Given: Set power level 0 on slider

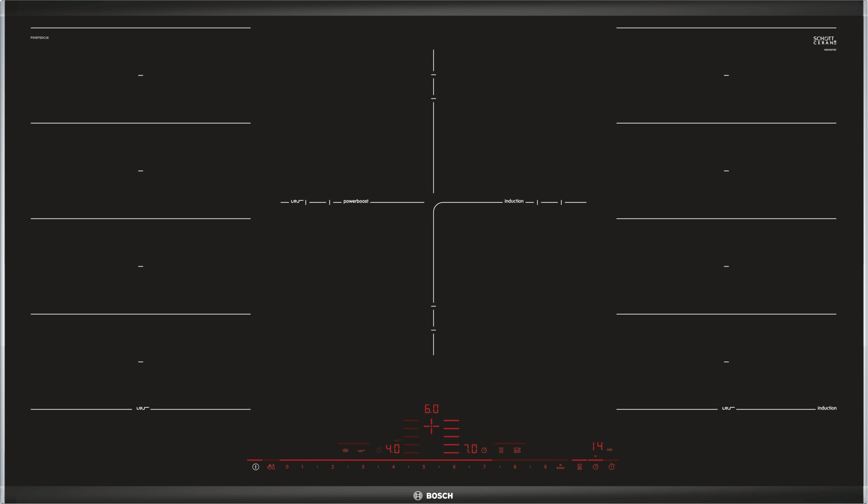Looking at the screenshot, I should (x=287, y=467).
